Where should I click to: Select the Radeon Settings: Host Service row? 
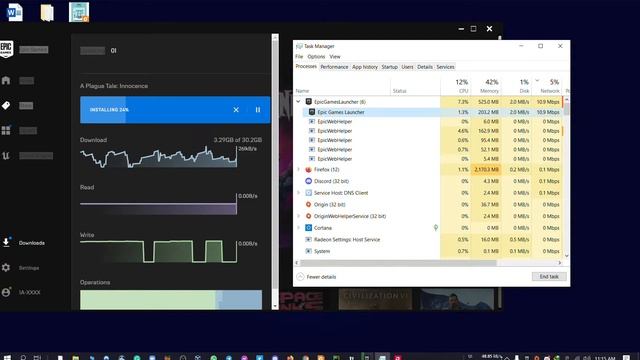429,240
